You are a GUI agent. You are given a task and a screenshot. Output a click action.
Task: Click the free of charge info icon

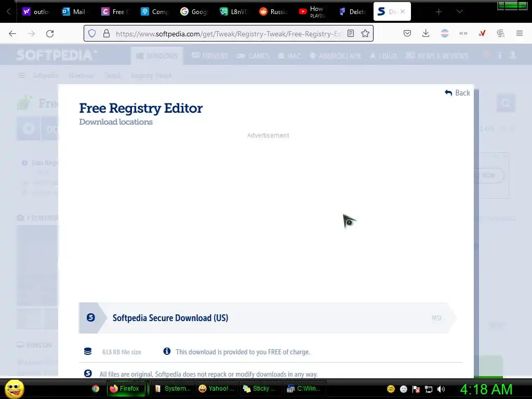tap(167, 351)
